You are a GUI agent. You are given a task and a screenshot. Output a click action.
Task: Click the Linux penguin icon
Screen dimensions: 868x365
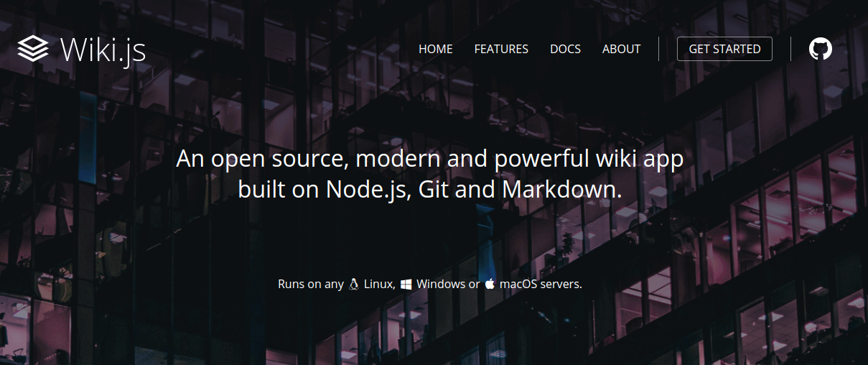point(353,284)
